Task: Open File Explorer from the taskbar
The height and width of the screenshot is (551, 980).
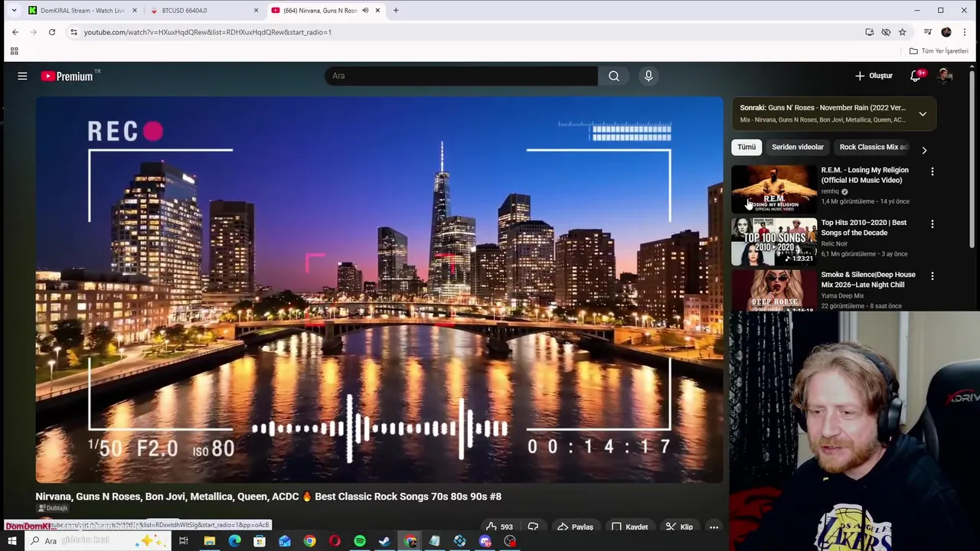Action: pos(209,541)
